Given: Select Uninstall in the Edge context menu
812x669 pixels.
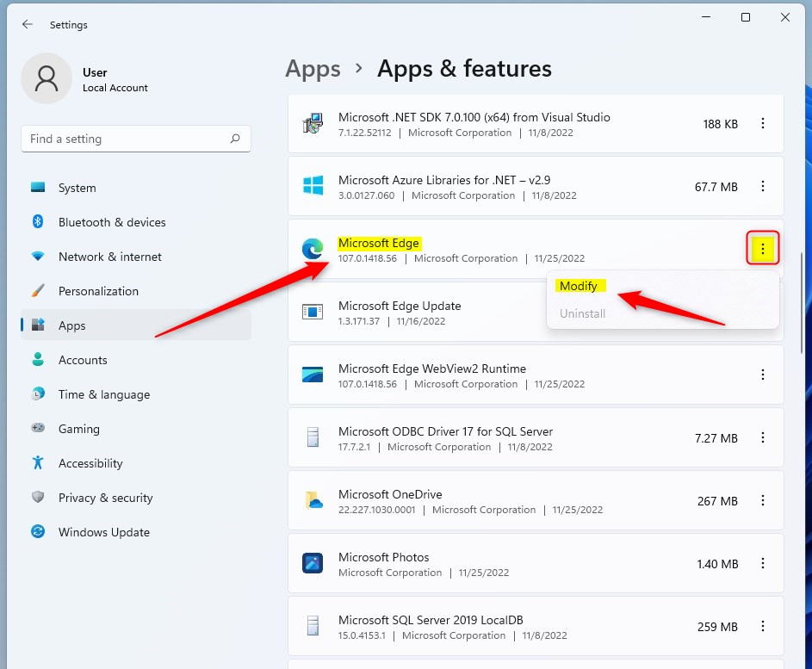Looking at the screenshot, I should point(582,313).
